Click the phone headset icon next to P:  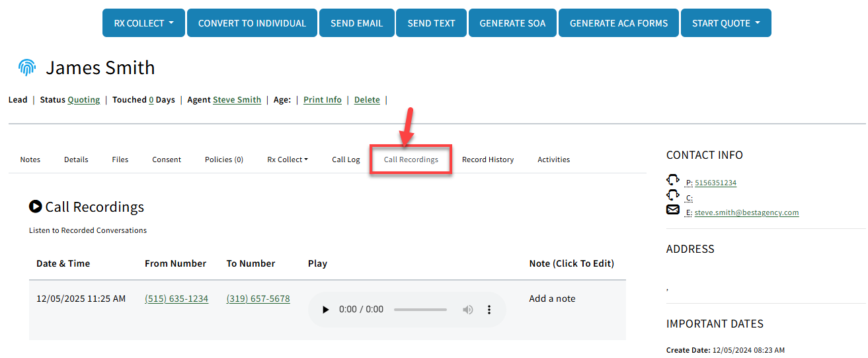click(673, 180)
